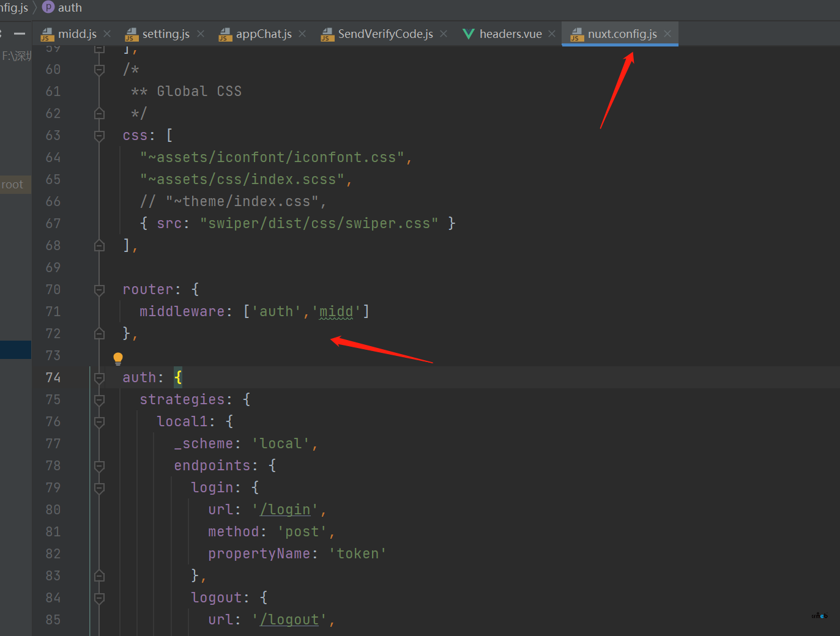Image resolution: width=840 pixels, height=636 pixels.
Task: Click the nuxt.config.js JS file icon
Action: point(577,34)
